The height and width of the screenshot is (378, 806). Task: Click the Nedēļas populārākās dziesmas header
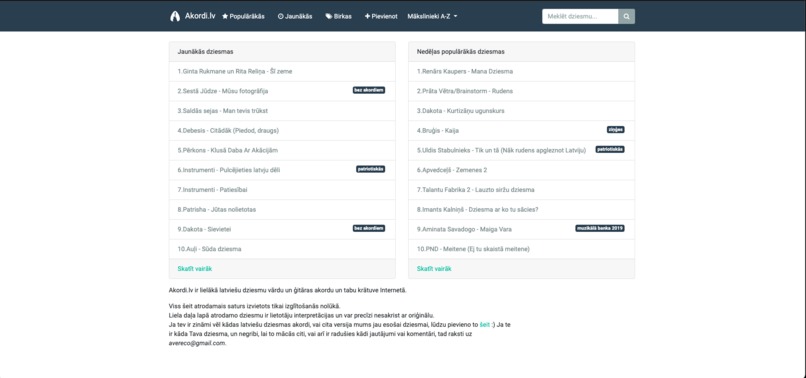522,52
